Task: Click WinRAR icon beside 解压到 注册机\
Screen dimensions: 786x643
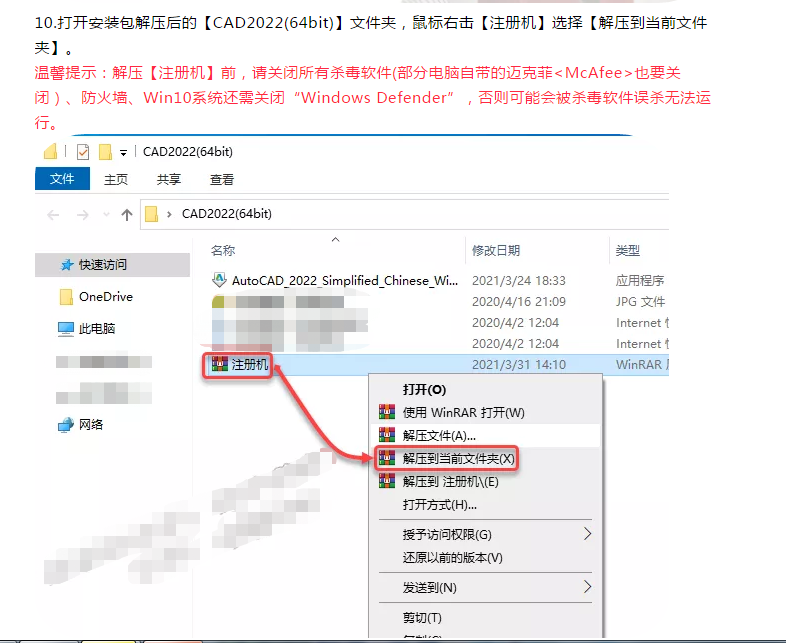Action: pyautogui.click(x=387, y=481)
